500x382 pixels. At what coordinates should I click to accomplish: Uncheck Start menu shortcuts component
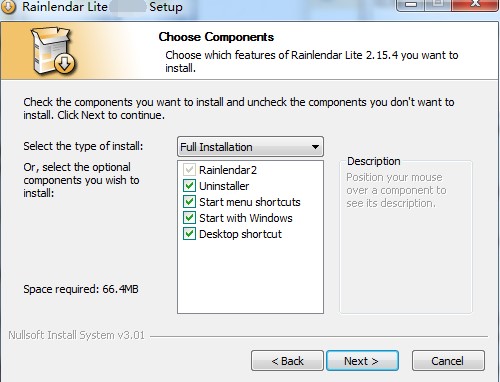pos(189,202)
